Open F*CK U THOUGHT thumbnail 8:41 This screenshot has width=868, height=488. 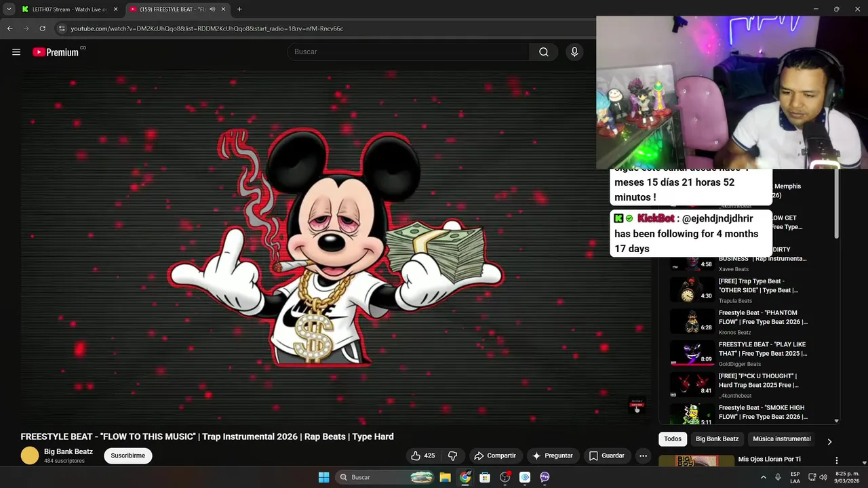tap(692, 385)
